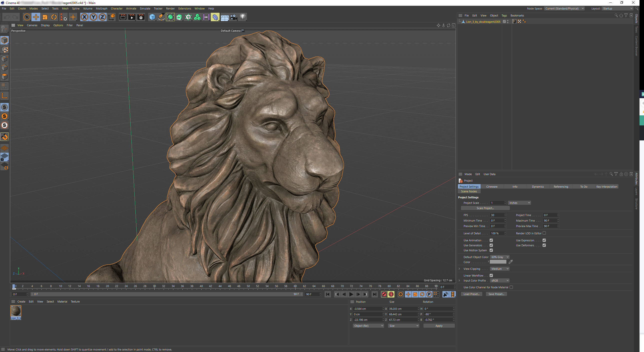Expand the View Clipping section arrow

(459, 269)
